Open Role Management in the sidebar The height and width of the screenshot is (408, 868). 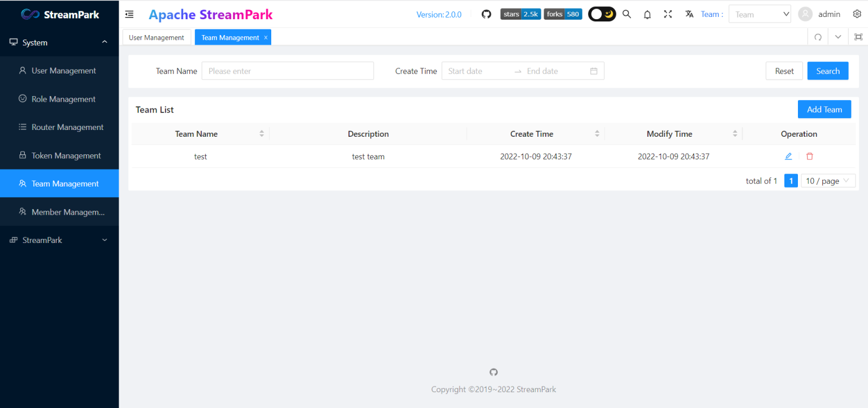tap(59, 99)
